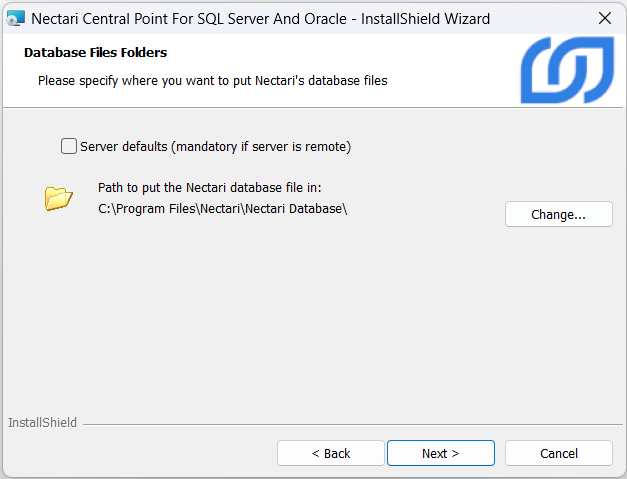This screenshot has height=479, width=627.
Task: Cancel the Nectari installation
Action: (558, 453)
